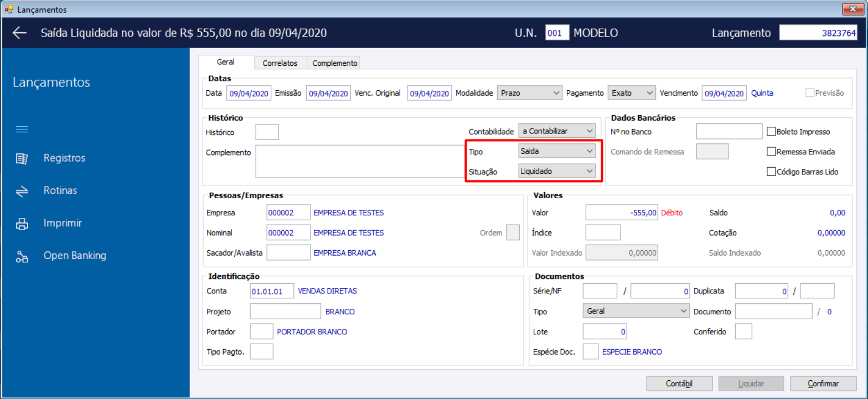Toggle the hamburger menu icon in sidebar
The width and height of the screenshot is (868, 399).
pyautogui.click(x=22, y=129)
